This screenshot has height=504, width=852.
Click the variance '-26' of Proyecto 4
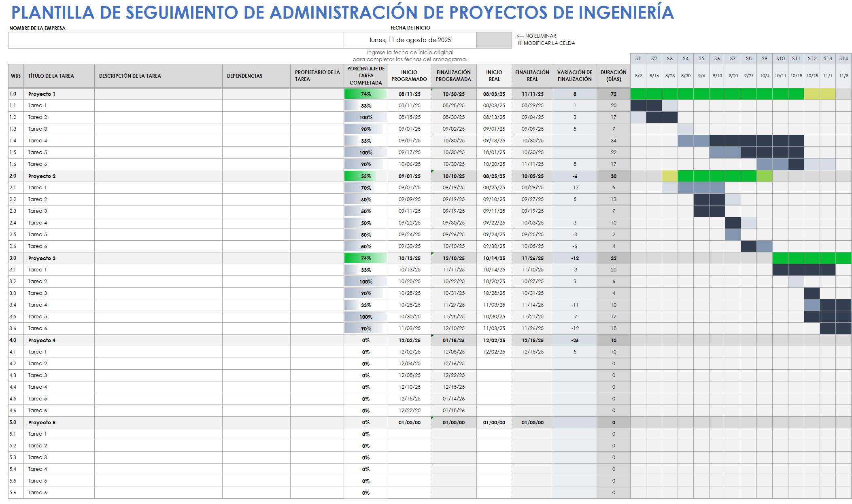click(x=575, y=340)
